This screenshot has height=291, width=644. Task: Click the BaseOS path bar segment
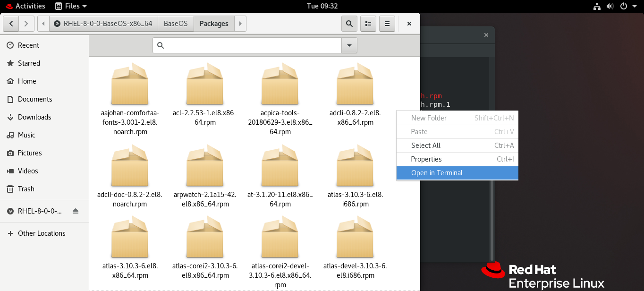[x=176, y=24]
